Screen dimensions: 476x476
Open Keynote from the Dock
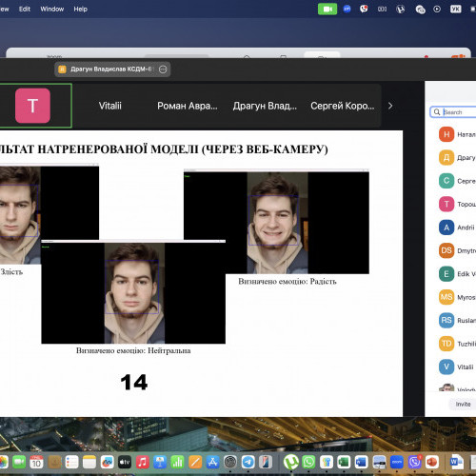tap(160, 462)
